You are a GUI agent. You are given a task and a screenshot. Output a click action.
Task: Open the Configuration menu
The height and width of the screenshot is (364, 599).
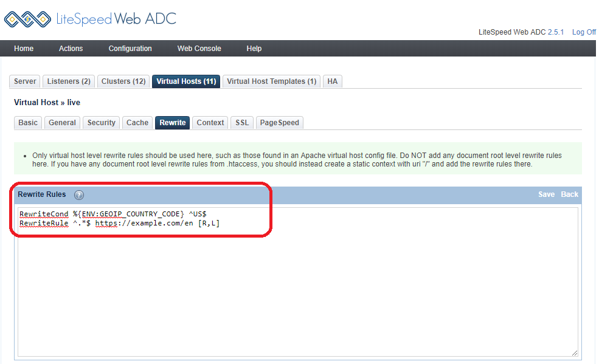tap(130, 49)
